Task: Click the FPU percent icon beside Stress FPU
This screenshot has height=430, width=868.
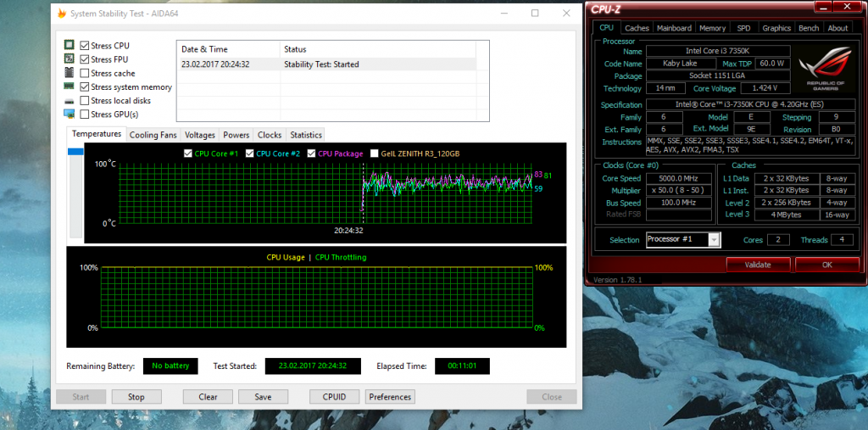Action: pyautogui.click(x=70, y=59)
